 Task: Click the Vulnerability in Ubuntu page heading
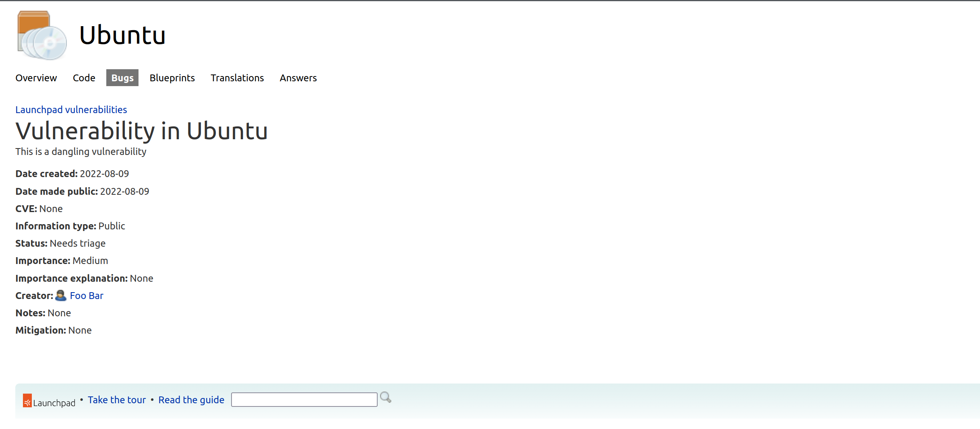pos(141,131)
